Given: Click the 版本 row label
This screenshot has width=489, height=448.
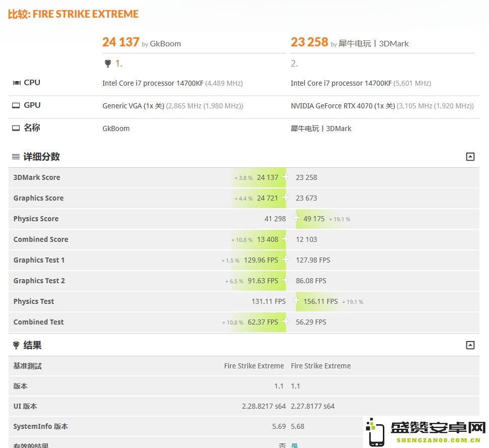Looking at the screenshot, I should (20, 386).
